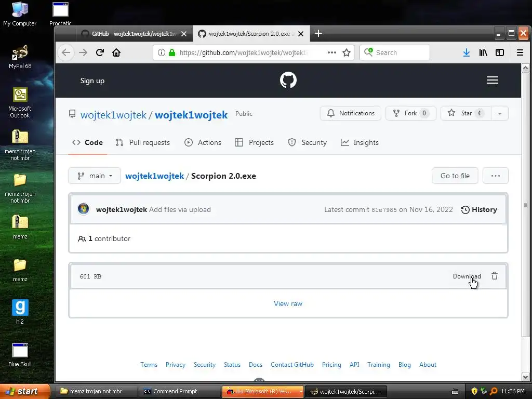Viewport: 532px width, 399px height.
Task: Open commit hash 81e7985 link
Action: (384, 210)
